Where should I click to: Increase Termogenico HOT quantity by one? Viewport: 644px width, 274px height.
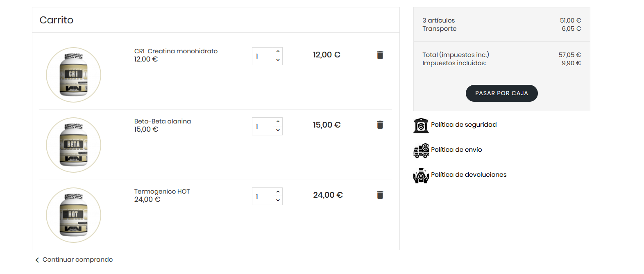click(278, 192)
